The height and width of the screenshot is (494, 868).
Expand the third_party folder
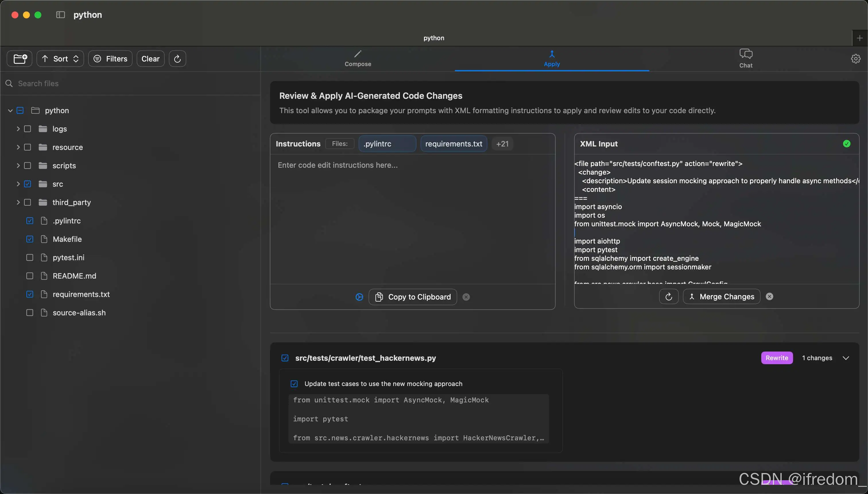18,202
